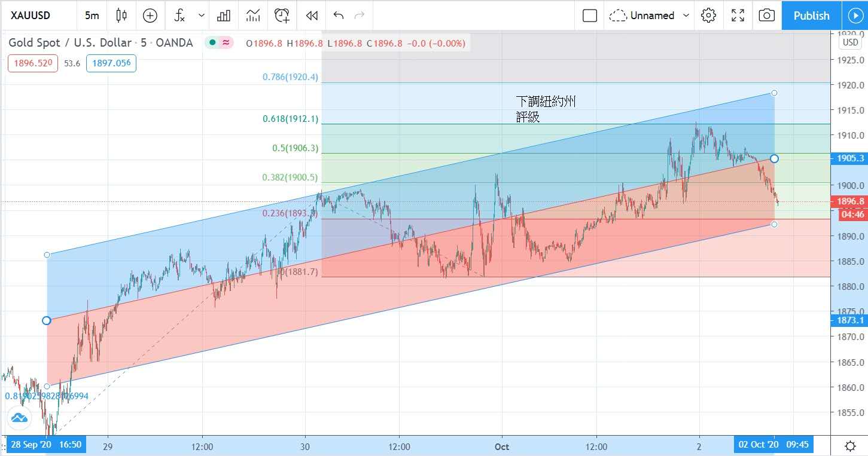Open the USD currency selector

[x=849, y=42]
